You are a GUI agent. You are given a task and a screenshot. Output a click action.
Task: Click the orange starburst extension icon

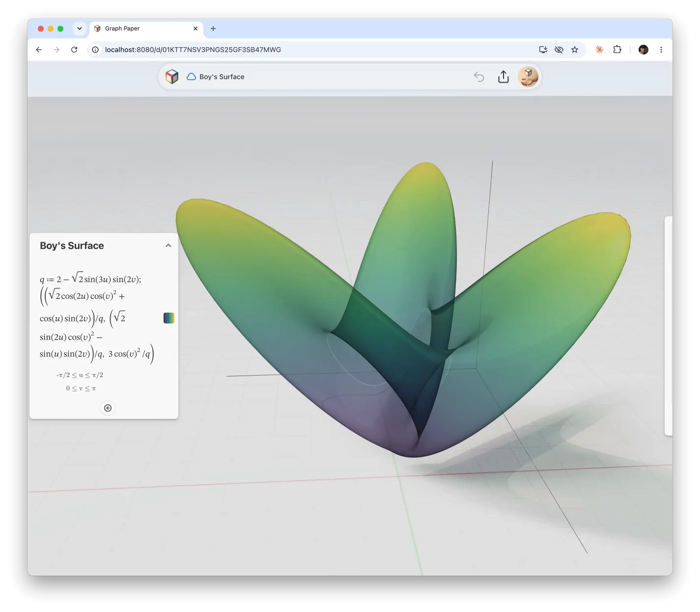(599, 50)
